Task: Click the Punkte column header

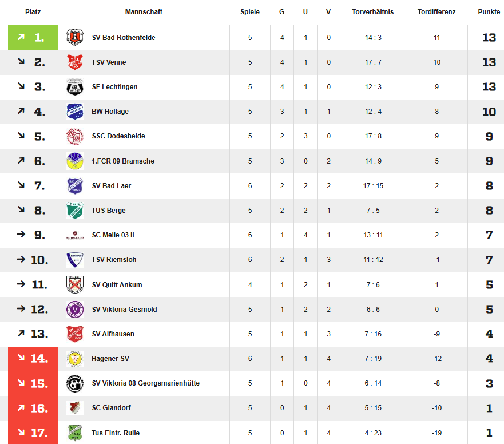Action: click(x=489, y=12)
